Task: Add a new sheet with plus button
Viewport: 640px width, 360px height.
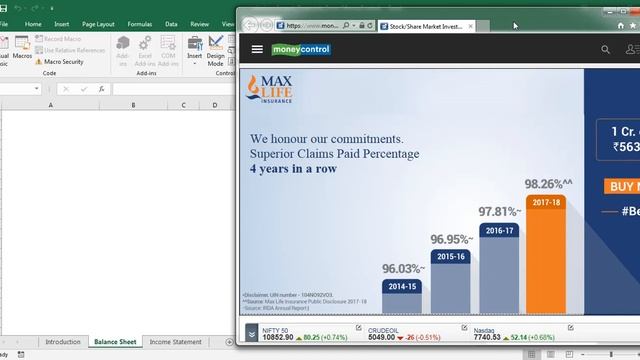Action: coord(229,342)
